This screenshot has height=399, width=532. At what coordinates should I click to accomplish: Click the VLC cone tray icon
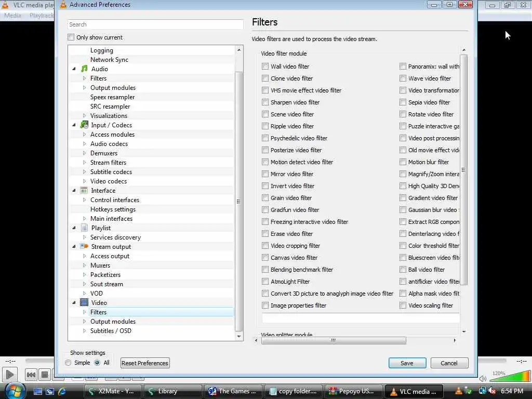pyautogui.click(x=458, y=391)
